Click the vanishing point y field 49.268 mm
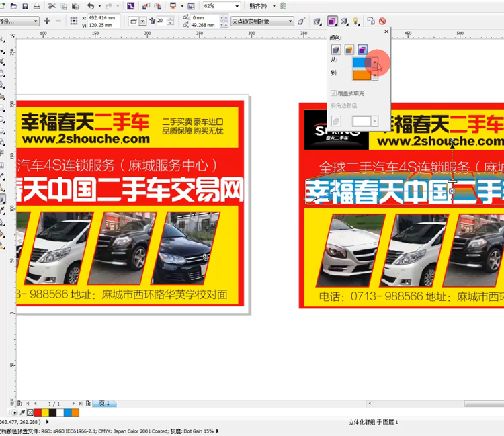 pyautogui.click(x=205, y=25)
